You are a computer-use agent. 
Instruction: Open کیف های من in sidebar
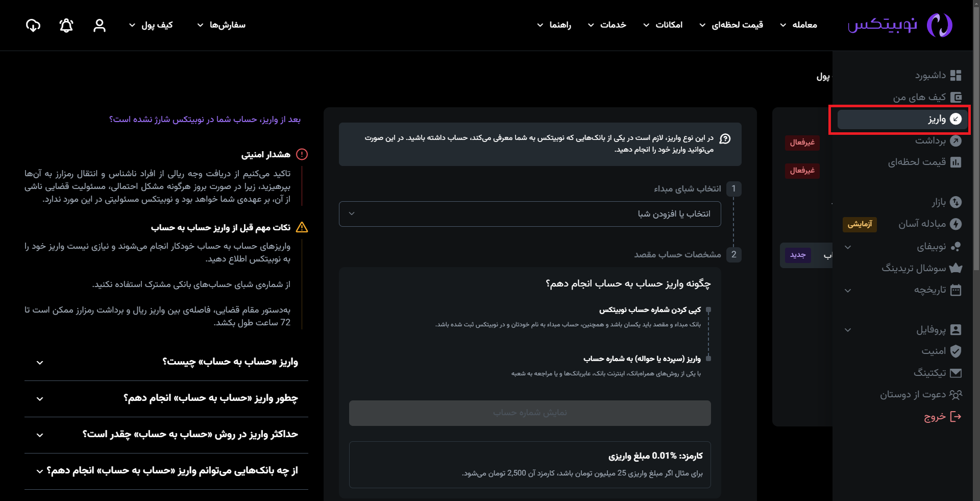point(919,97)
